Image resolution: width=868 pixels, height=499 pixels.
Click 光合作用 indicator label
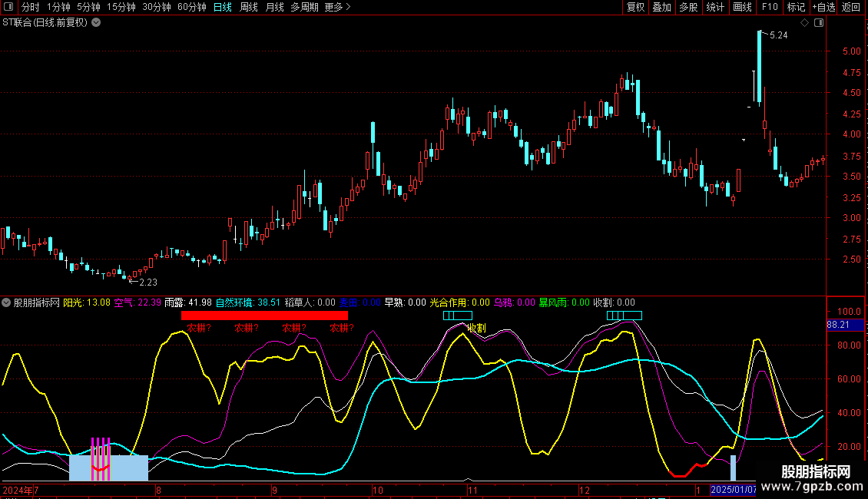click(459, 302)
